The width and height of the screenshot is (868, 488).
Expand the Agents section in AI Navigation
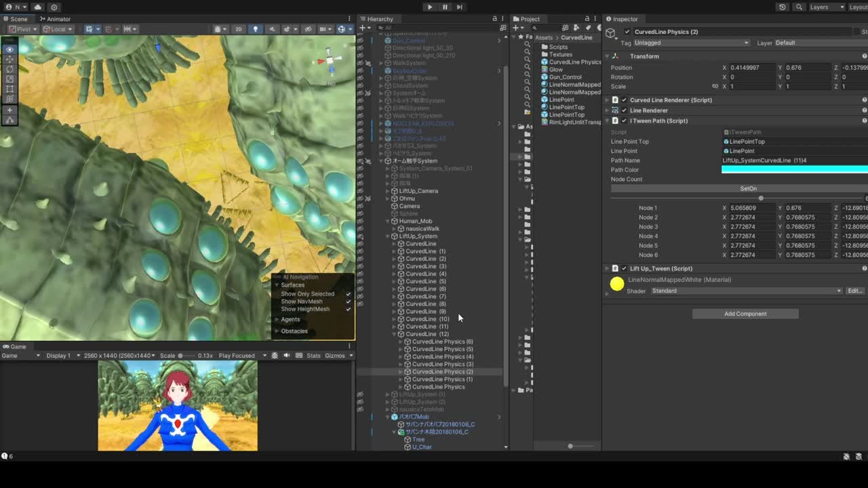290,319
